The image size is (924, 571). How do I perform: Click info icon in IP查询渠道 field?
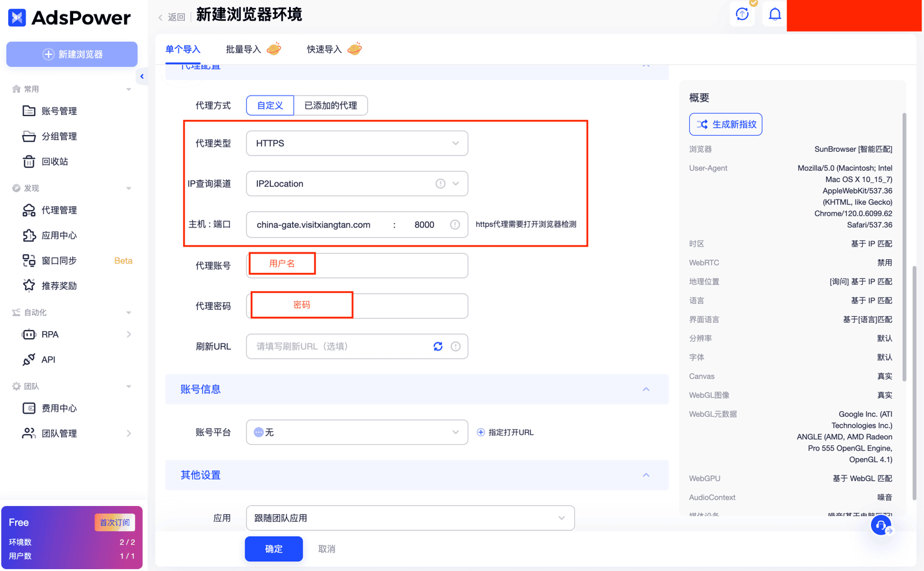point(440,184)
